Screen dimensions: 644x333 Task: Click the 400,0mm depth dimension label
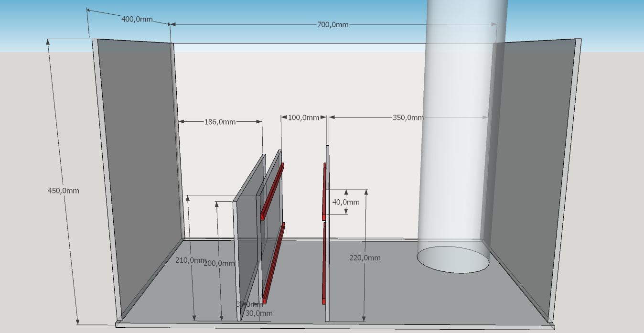(137, 19)
